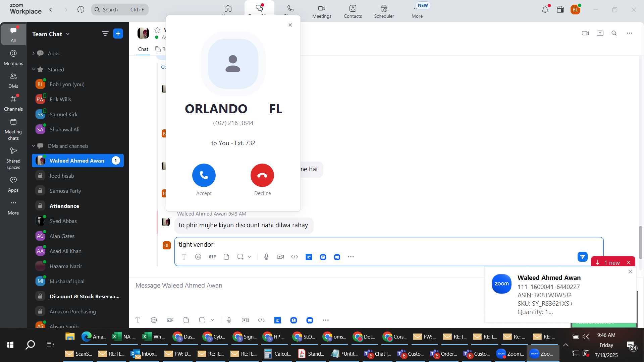Open the Contacts tab
Screen dimensions: 644x362
(353, 11)
